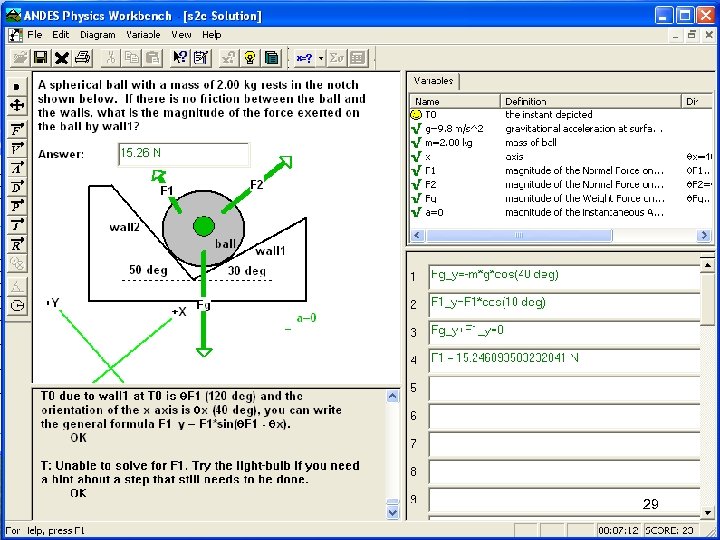Click the scissors Cut icon
720x540 pixels.
pos(110,57)
